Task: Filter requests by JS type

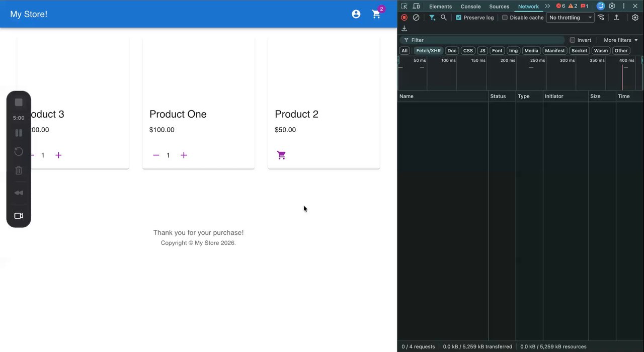Action: (482, 51)
